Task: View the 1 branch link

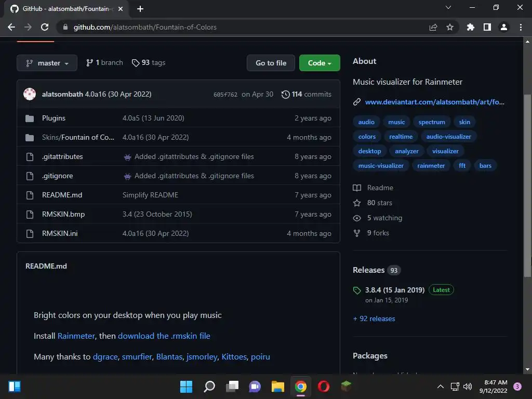Action: tap(104, 63)
